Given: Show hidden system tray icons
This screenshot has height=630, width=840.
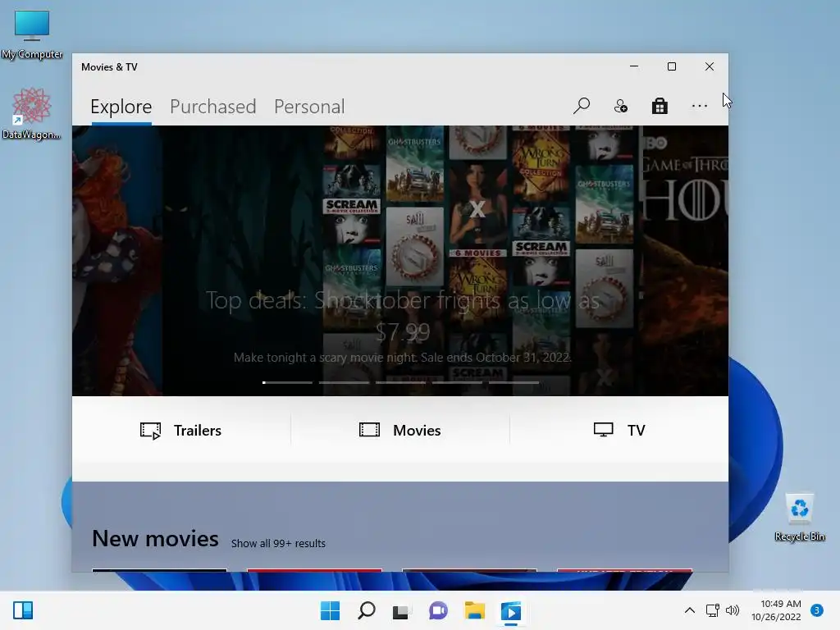Looking at the screenshot, I should click(690, 610).
